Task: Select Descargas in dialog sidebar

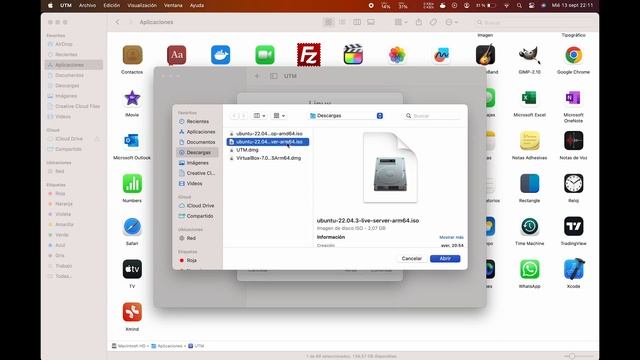Action: pyautogui.click(x=197, y=152)
